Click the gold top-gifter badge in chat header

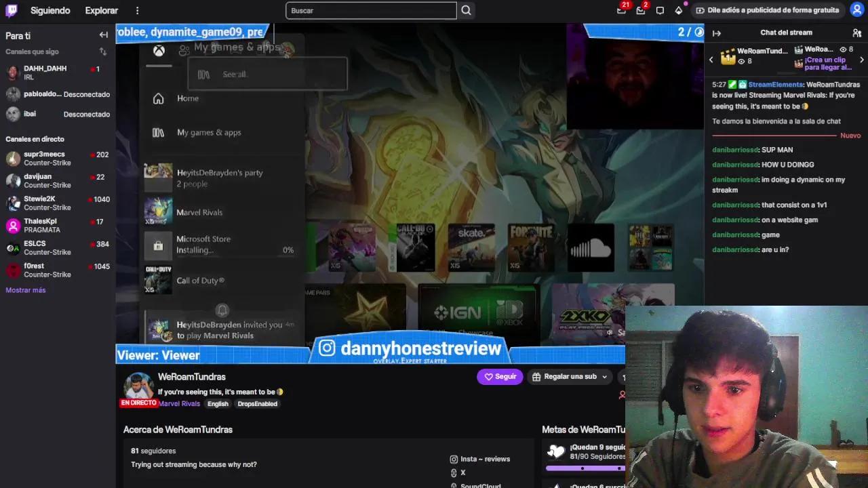728,56
